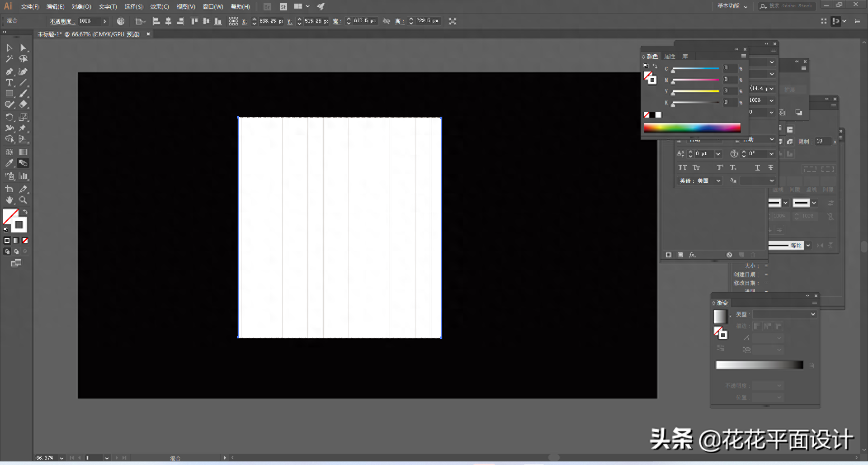Activate the Blend tool
868x465 pixels.
coord(23,163)
